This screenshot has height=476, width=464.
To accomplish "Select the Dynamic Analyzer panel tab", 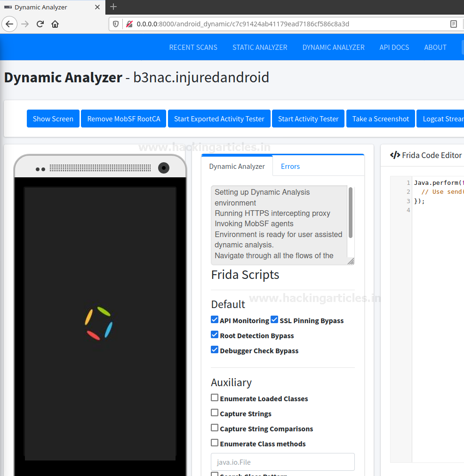I will (237, 167).
